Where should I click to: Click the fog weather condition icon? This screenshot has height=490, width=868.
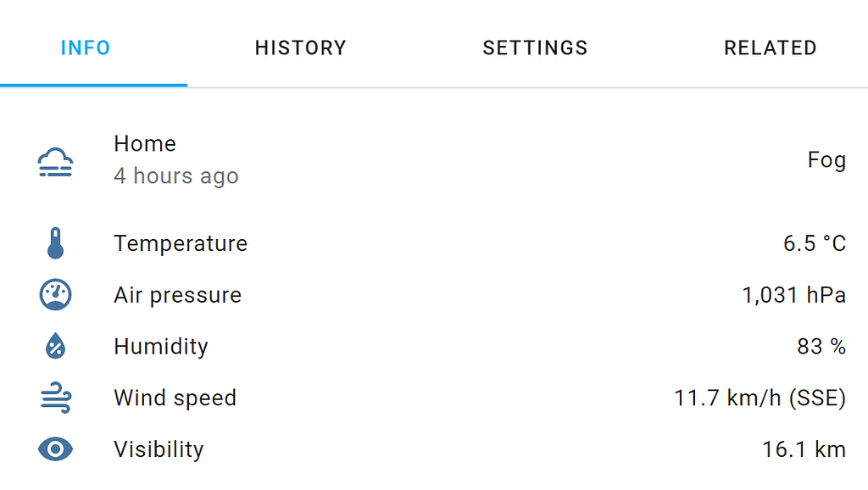pyautogui.click(x=56, y=161)
